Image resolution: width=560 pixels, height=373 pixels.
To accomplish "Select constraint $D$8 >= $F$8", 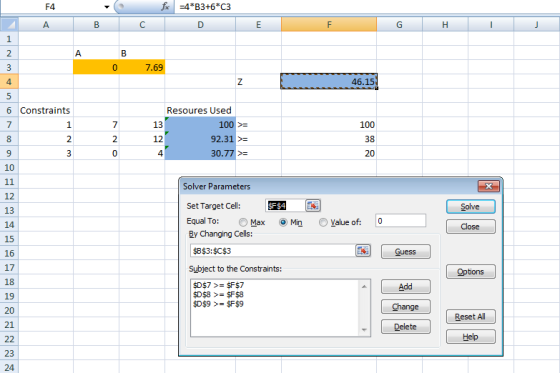I will pos(219,294).
